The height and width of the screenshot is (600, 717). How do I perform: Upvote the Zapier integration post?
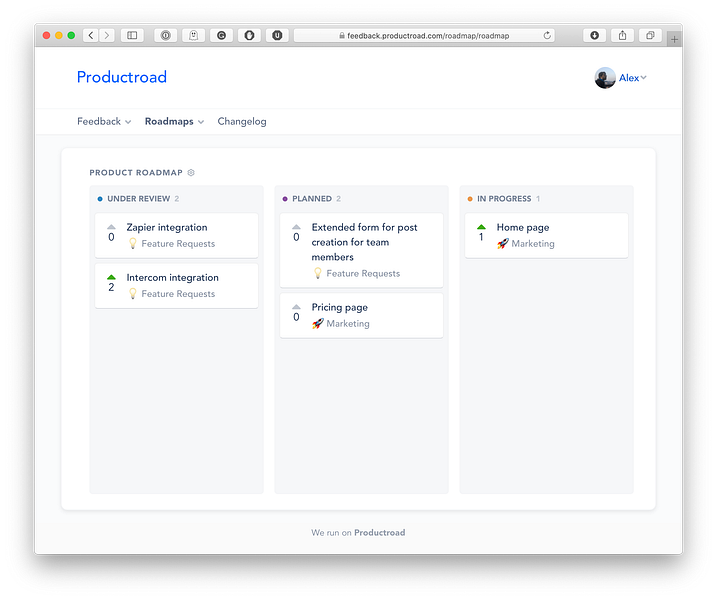click(111, 227)
